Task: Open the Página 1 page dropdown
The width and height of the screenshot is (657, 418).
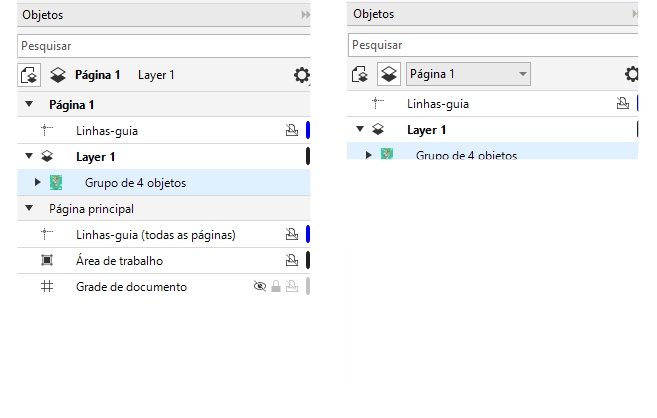Action: pyautogui.click(x=468, y=74)
